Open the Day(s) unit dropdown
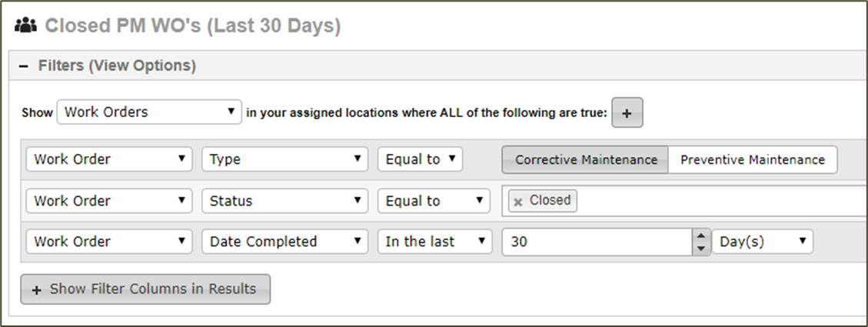 pyautogui.click(x=762, y=242)
